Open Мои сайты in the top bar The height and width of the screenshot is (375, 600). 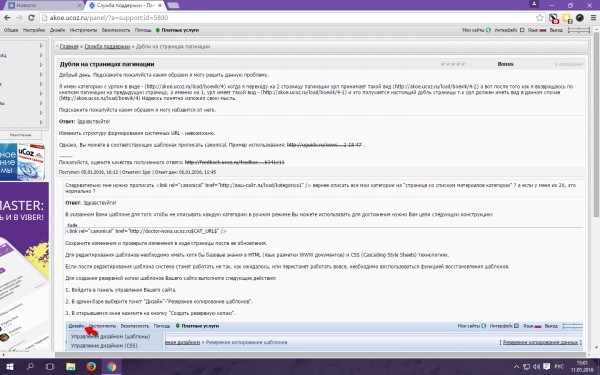click(x=473, y=30)
